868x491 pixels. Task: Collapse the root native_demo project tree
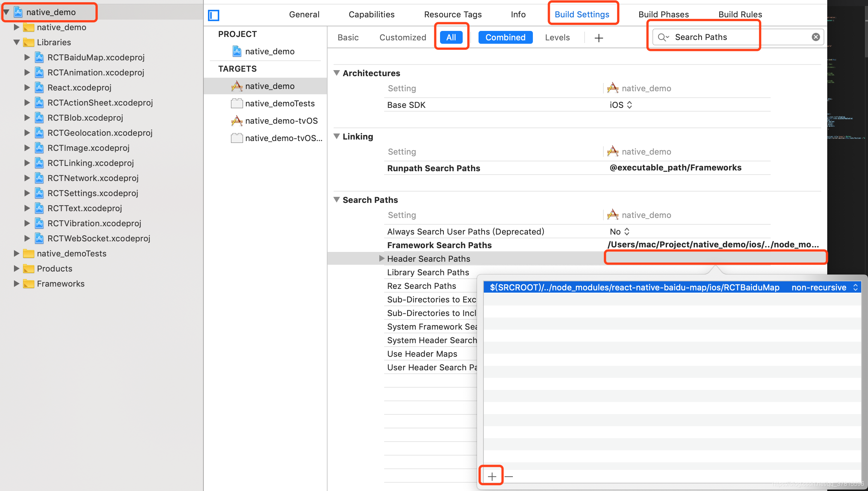6,12
